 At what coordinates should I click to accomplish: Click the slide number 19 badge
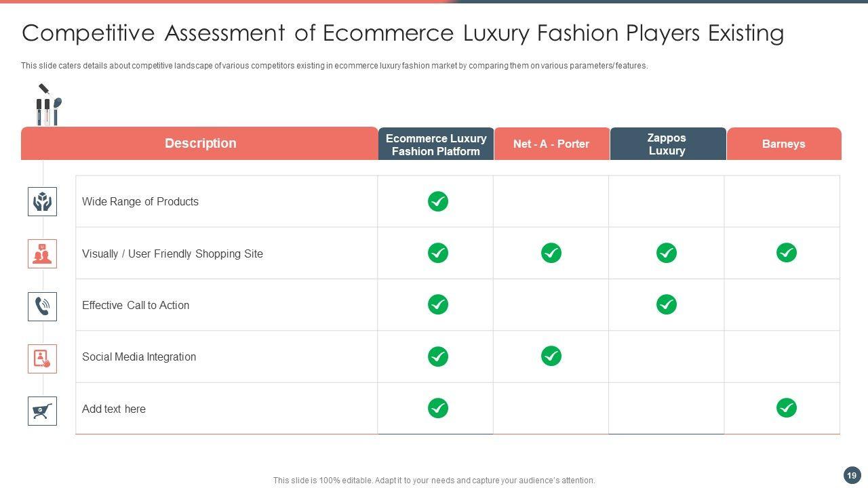pos(852,475)
